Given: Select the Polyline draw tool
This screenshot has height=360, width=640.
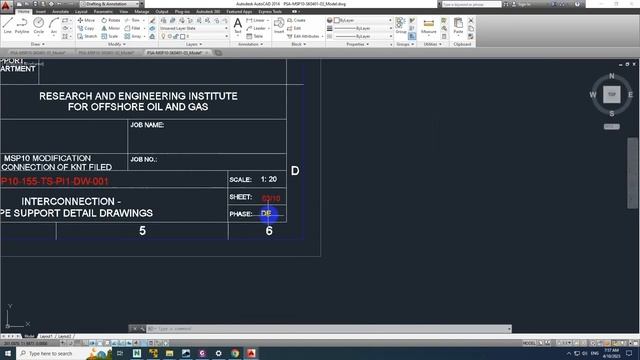Looking at the screenshot, I should 22,25.
